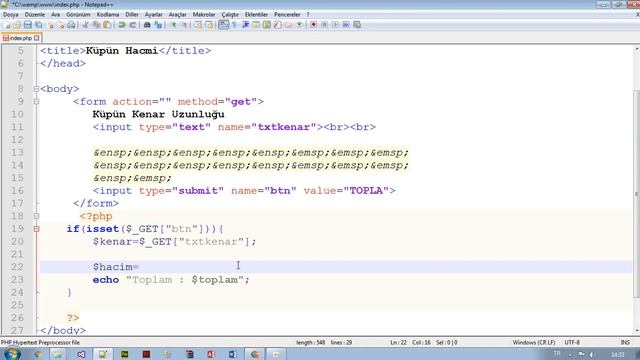Viewport: 640px width, 360px height.
Task: Click the Redo toolbar icon
Action: (x=133, y=25)
